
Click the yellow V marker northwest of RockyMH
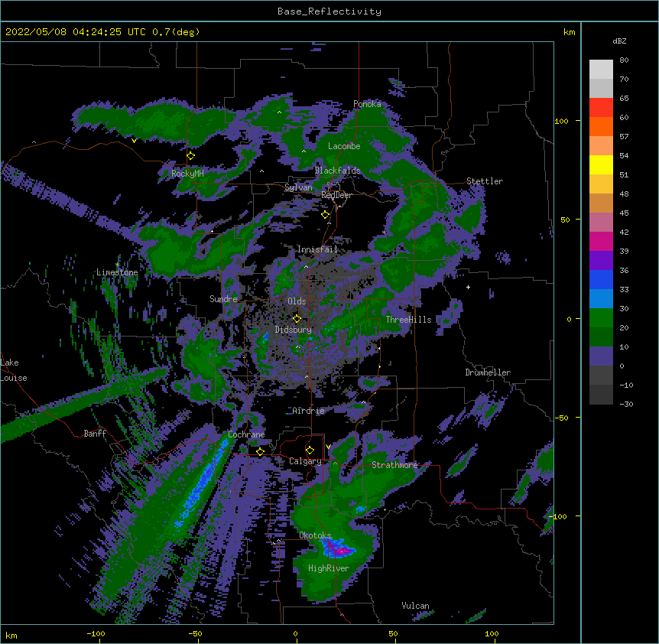134,141
